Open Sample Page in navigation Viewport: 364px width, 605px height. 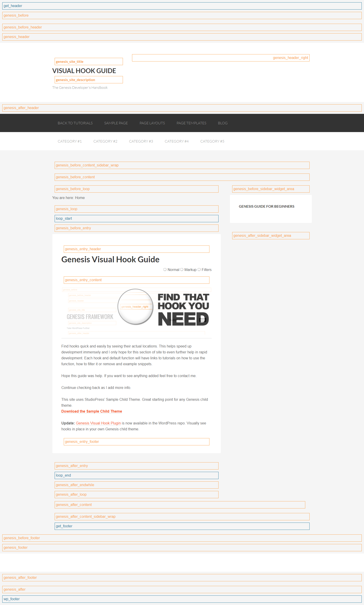tap(116, 123)
